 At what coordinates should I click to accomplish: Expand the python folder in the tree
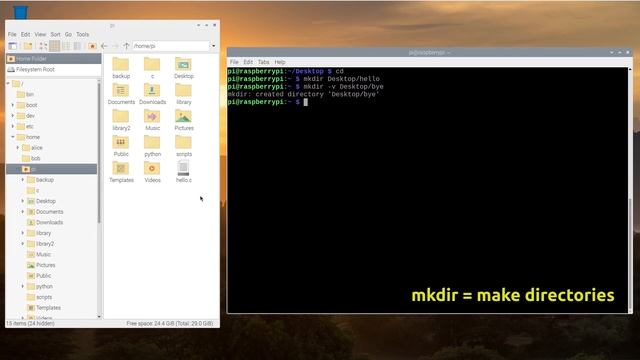22,286
